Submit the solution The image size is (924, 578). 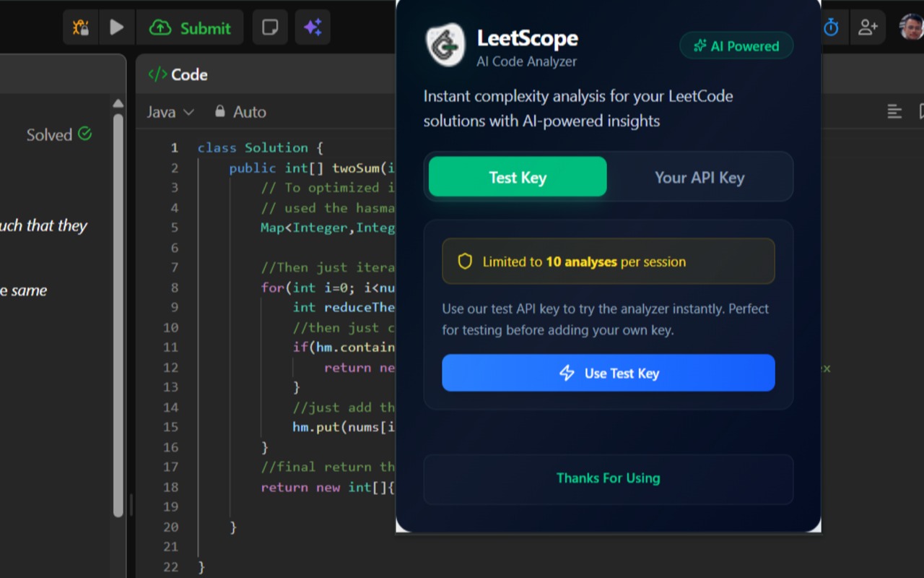190,27
